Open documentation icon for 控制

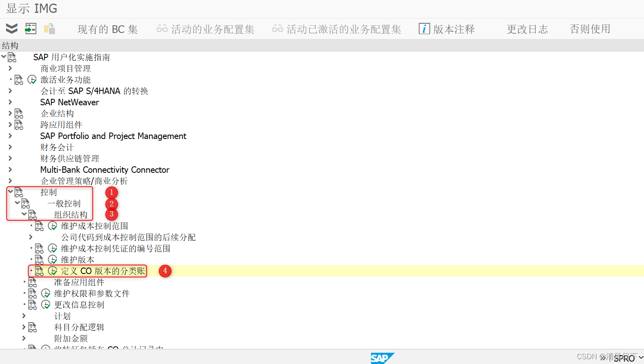click(x=19, y=192)
